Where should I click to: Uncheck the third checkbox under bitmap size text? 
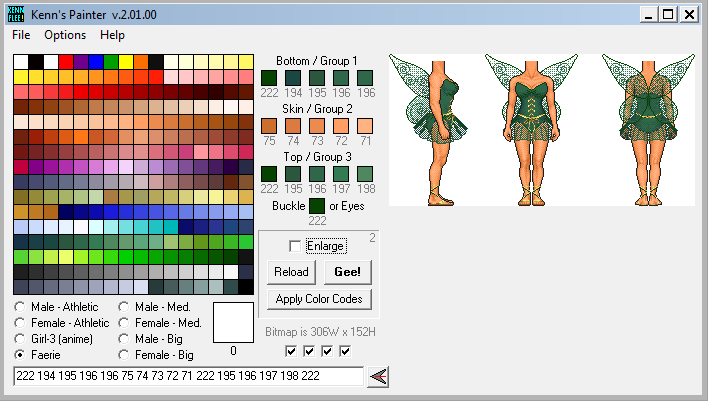(327, 351)
